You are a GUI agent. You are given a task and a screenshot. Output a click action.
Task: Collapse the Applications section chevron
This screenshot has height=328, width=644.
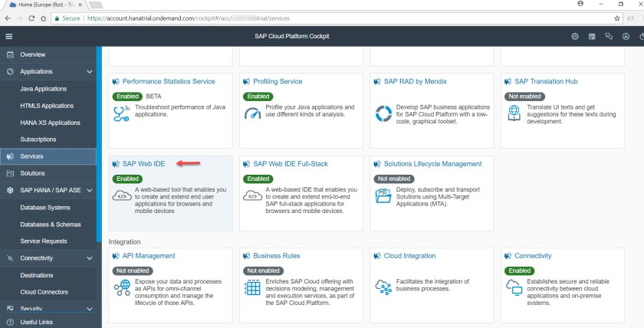90,72
